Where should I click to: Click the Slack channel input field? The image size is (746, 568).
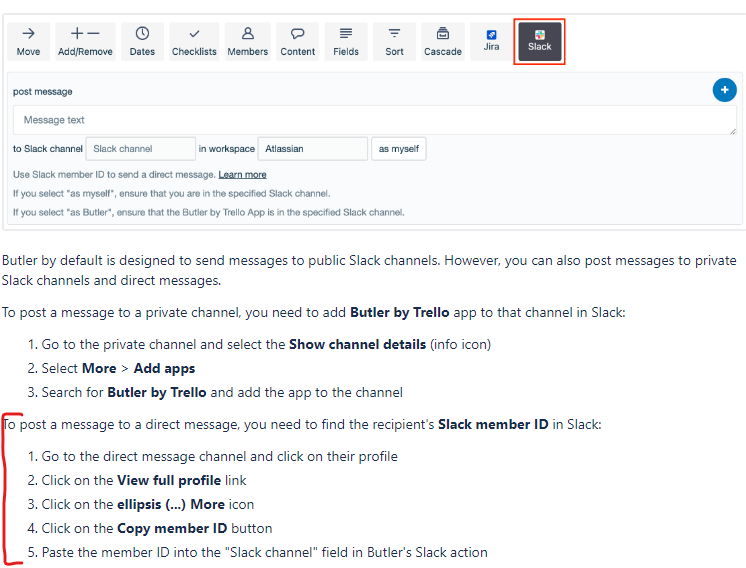tap(141, 149)
